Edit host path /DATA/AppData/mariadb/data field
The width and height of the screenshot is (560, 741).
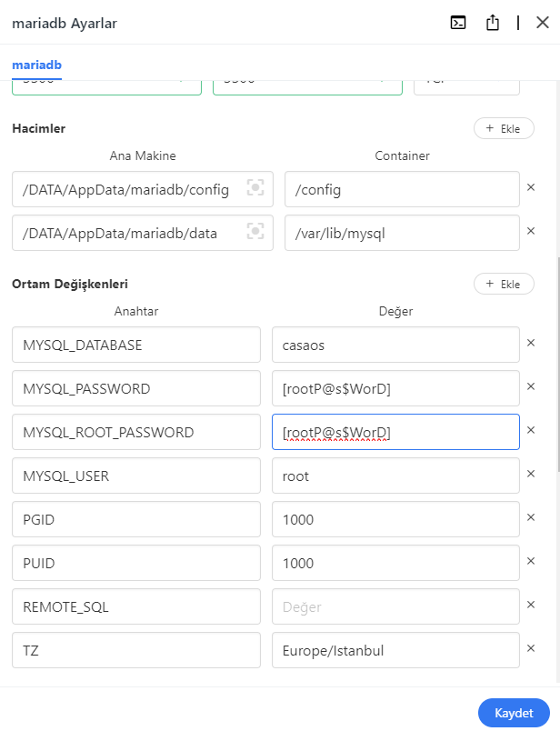click(x=142, y=233)
